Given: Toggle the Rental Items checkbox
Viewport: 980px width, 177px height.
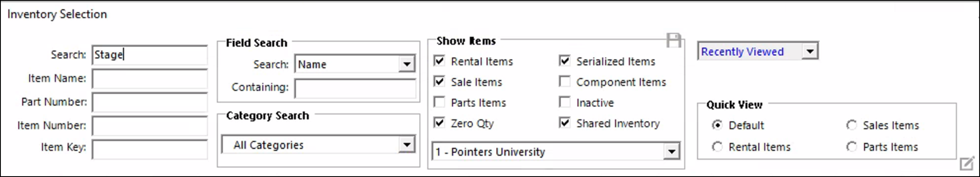Looking at the screenshot, I should click(x=439, y=61).
